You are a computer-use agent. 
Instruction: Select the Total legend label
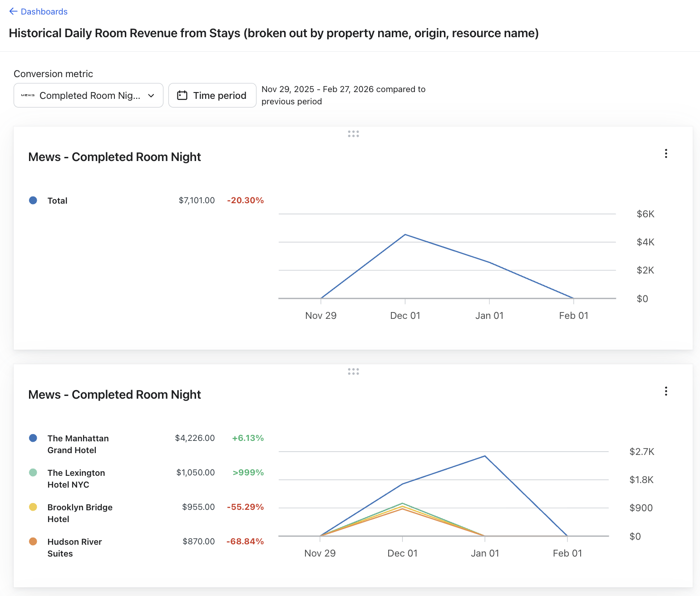[x=57, y=201]
